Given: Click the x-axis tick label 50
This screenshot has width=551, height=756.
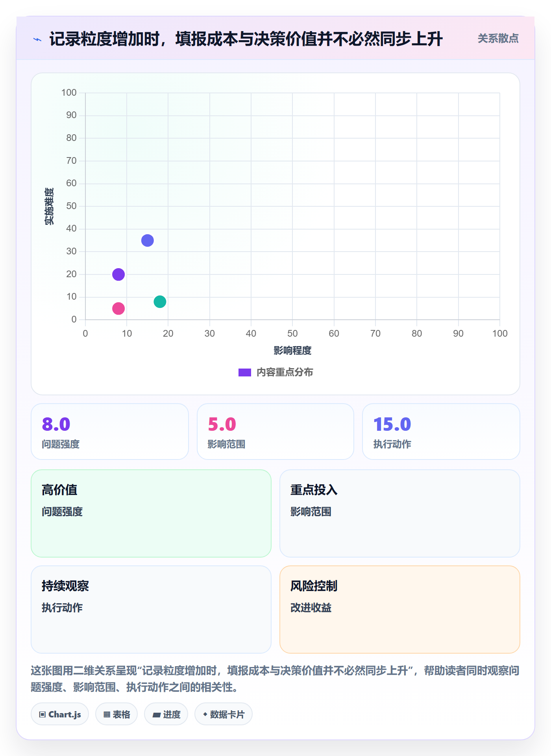Looking at the screenshot, I should (x=292, y=334).
